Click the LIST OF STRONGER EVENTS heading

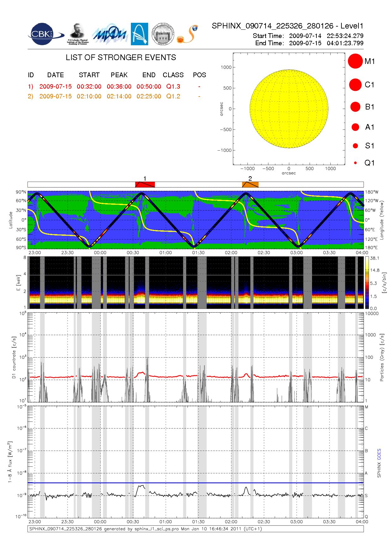click(x=121, y=58)
